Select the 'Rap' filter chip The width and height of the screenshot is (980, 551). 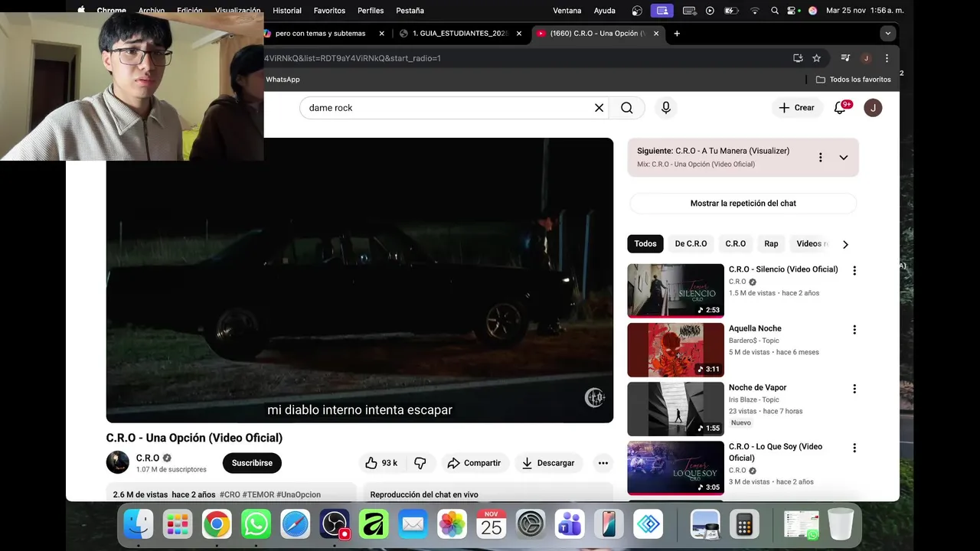point(771,244)
